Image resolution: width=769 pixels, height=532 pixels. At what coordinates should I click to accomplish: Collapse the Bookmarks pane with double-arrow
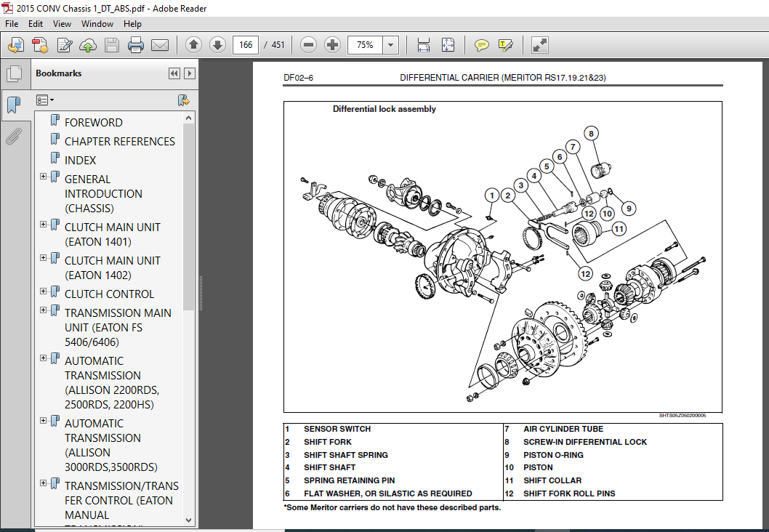174,73
